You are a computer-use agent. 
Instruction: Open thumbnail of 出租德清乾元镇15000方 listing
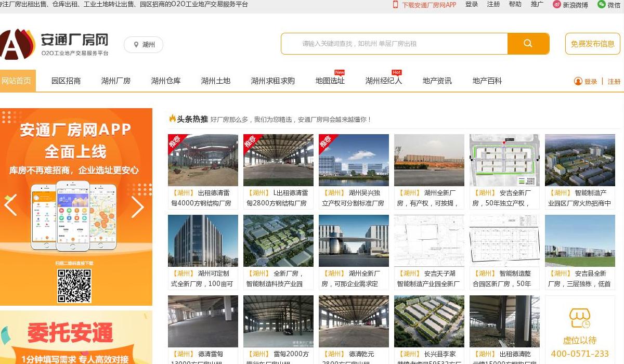point(504,321)
